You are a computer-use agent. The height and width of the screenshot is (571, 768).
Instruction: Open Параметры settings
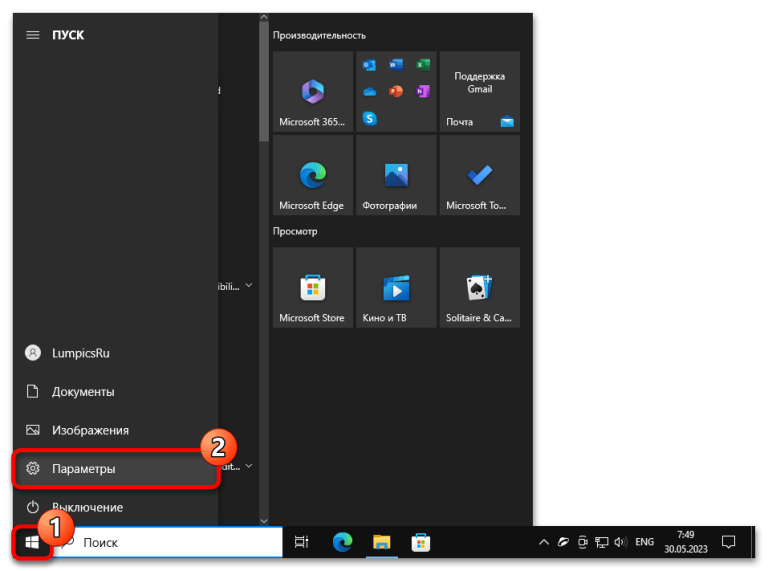(116, 469)
